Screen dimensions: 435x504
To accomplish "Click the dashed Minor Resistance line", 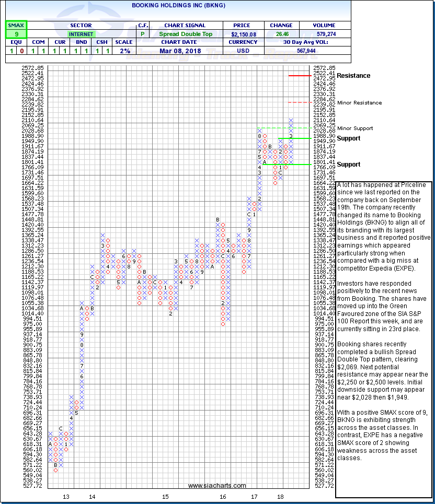I will coord(300,102).
